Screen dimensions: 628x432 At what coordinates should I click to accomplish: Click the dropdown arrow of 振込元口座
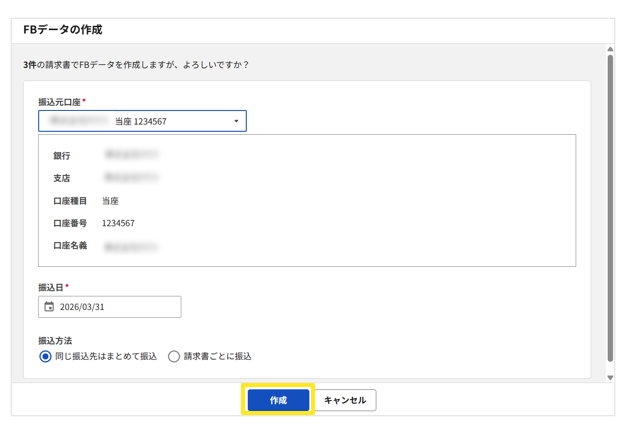pyautogui.click(x=236, y=121)
